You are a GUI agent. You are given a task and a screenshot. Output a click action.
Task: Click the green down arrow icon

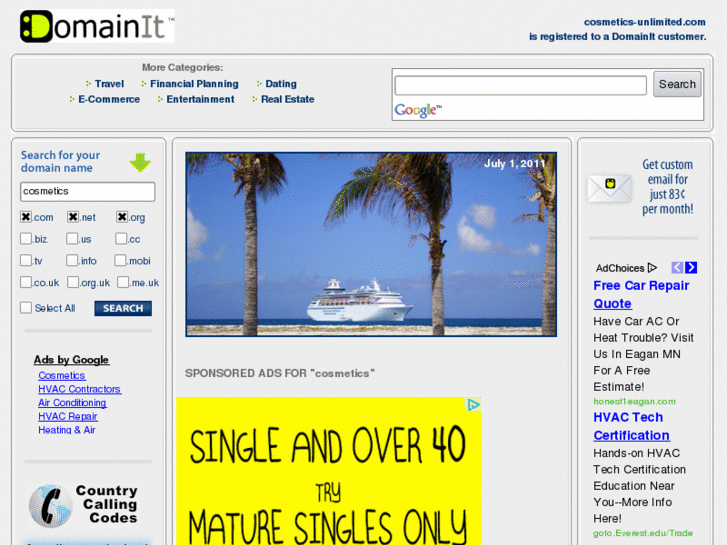(x=140, y=162)
